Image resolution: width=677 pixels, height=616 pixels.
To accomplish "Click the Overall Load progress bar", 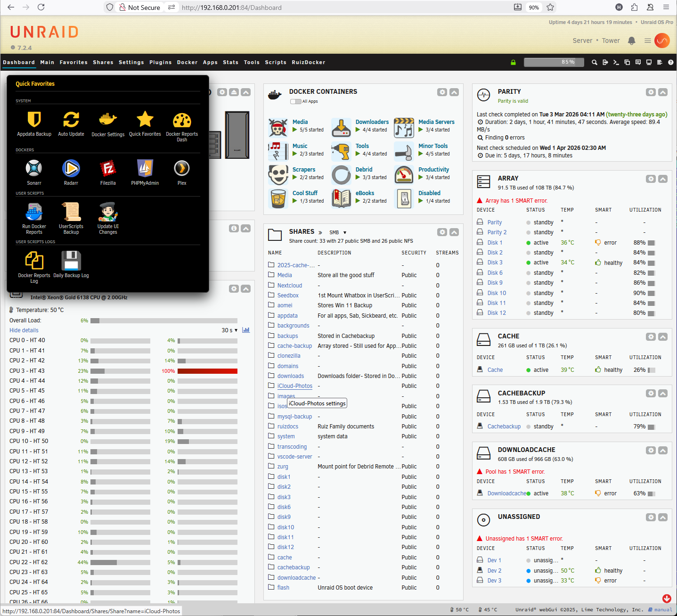I will 164,320.
